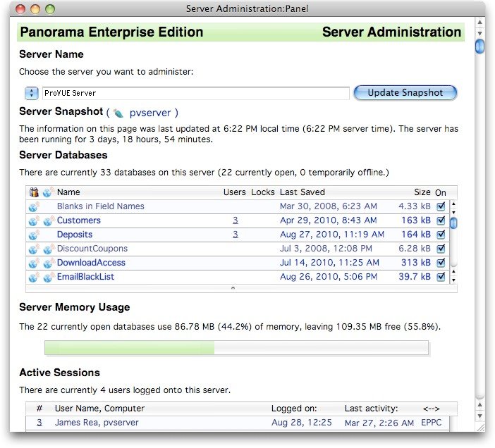Click the Locks column header

click(x=262, y=192)
